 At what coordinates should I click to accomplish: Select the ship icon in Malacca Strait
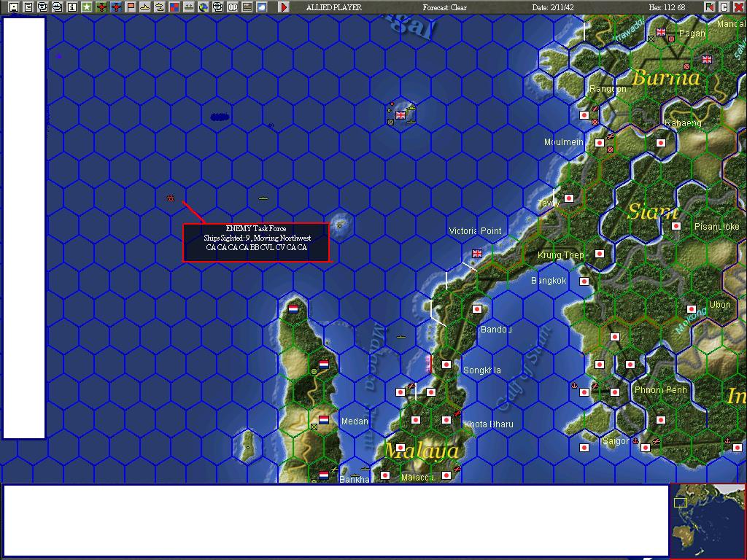400,337
